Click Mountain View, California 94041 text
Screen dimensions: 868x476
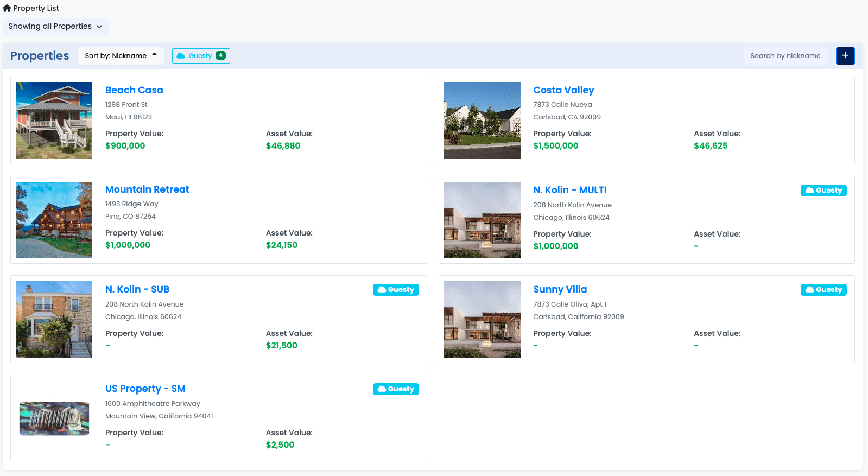[x=159, y=416]
